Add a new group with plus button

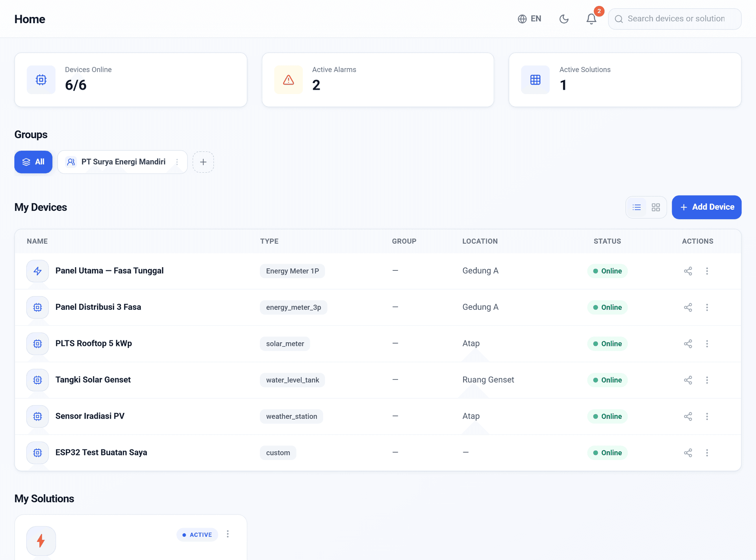pyautogui.click(x=203, y=162)
